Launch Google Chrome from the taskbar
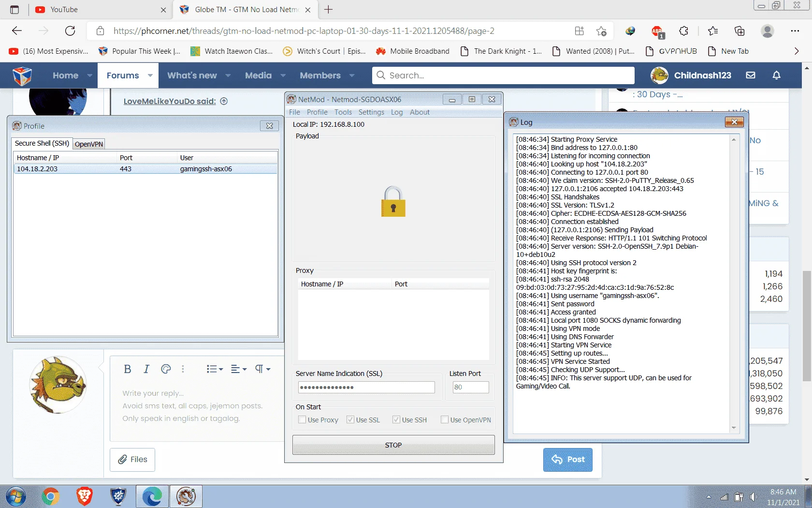The height and width of the screenshot is (508, 812). (x=50, y=497)
